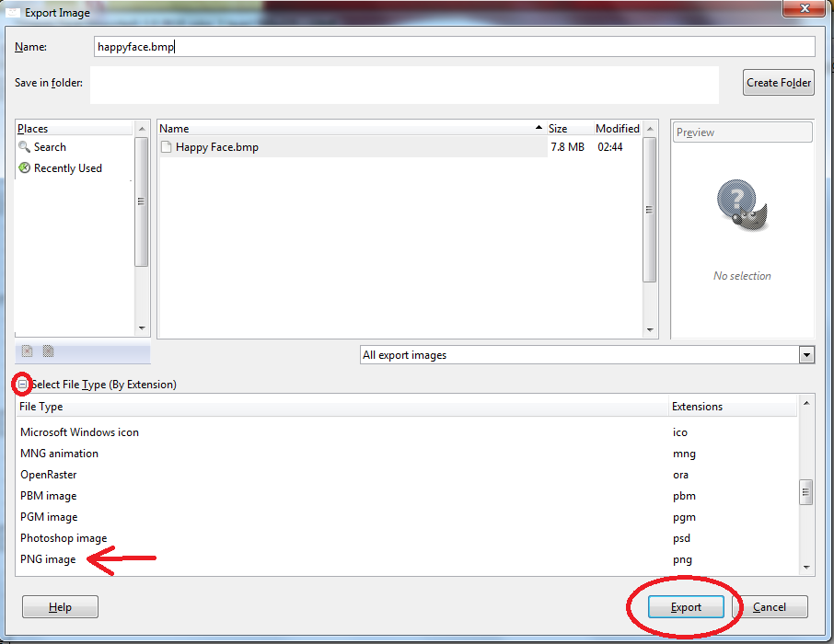The width and height of the screenshot is (834, 644).
Task: Choose PGM image file type
Action: [49, 517]
